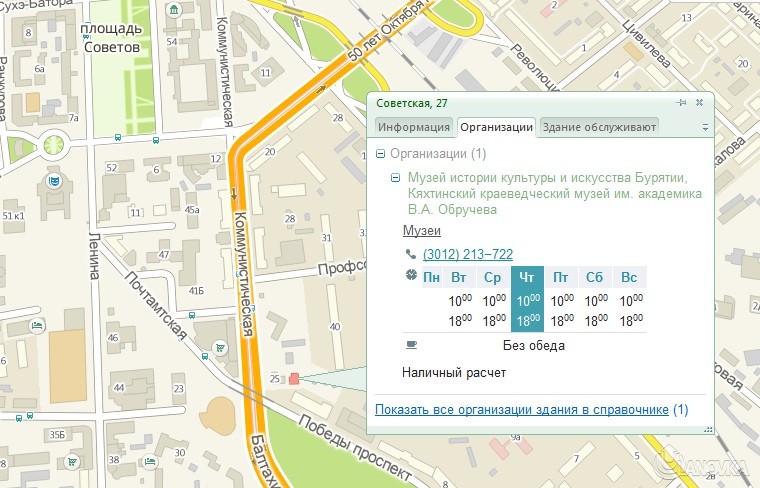Screen dimensions: 760x488
Task: Open the popup tabs overflow dropdown arrow
Action: pyautogui.click(x=704, y=128)
